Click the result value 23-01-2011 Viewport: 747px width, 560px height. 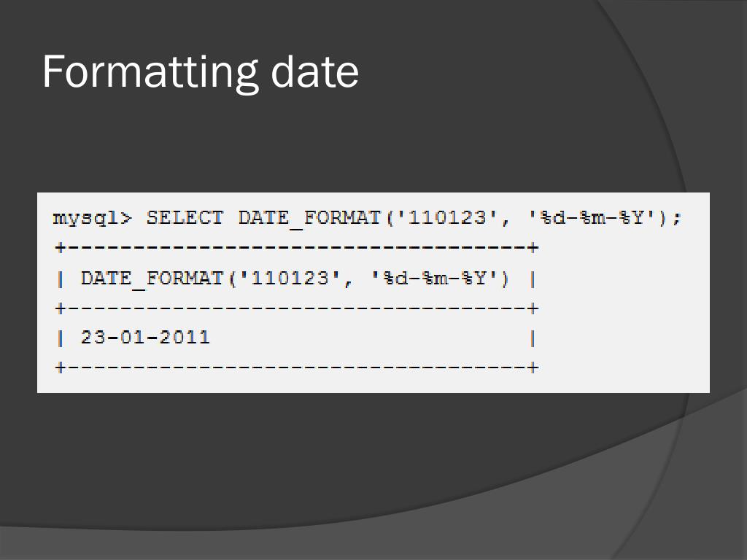145,338
